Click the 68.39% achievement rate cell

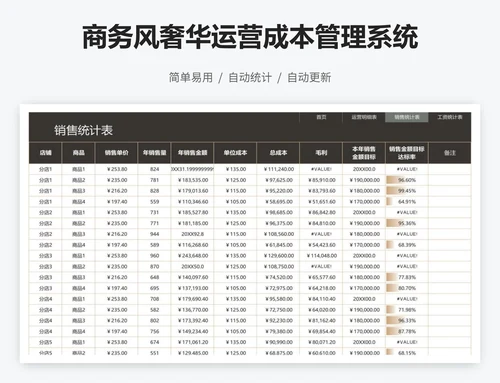[407, 245]
